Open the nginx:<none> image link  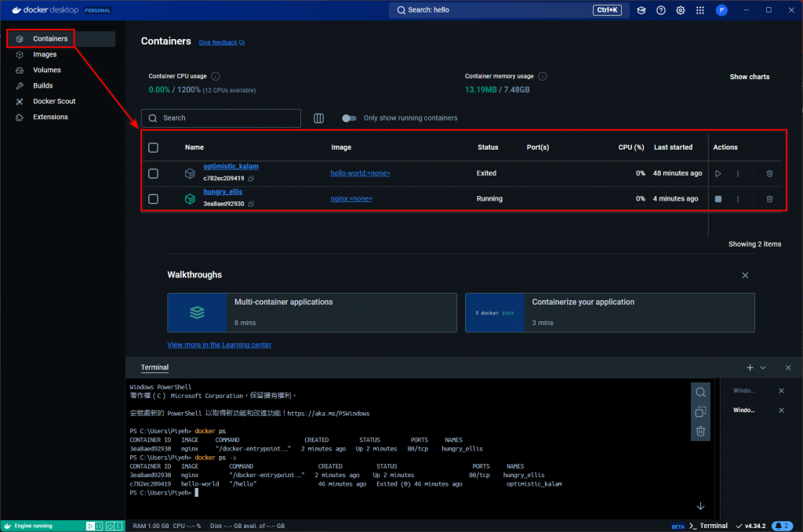point(351,198)
